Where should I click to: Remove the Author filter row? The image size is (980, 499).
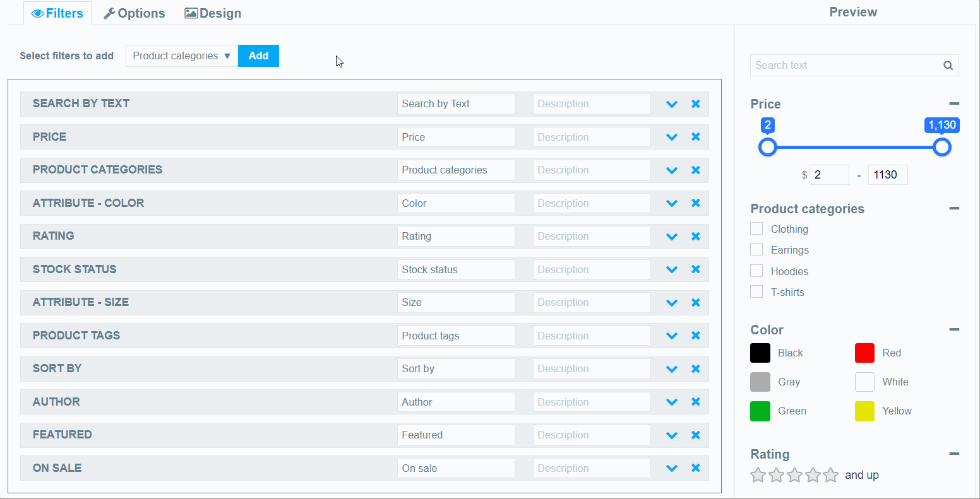[696, 402]
